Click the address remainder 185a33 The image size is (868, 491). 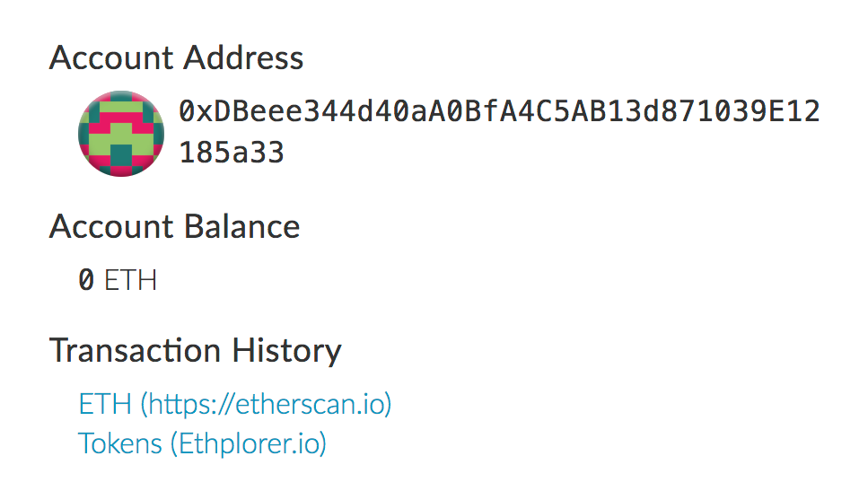232,153
